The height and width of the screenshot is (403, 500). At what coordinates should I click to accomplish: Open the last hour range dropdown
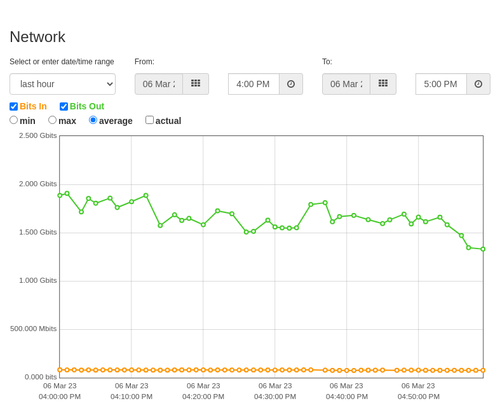coord(63,84)
